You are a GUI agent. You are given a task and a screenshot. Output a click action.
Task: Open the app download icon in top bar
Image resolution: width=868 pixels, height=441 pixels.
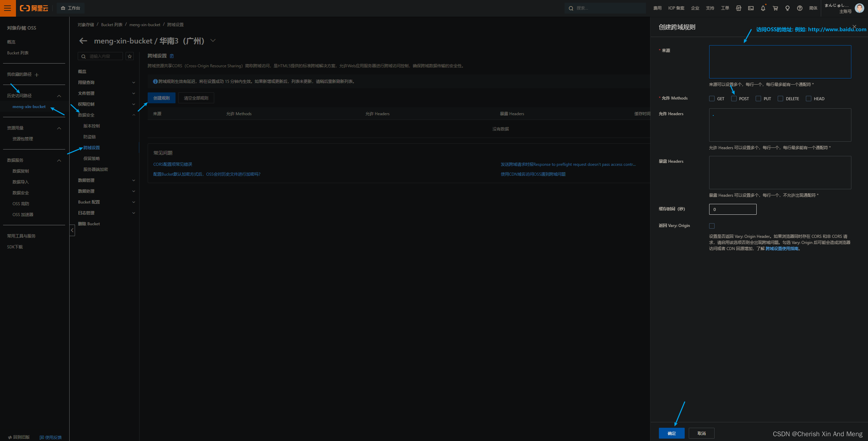point(738,8)
